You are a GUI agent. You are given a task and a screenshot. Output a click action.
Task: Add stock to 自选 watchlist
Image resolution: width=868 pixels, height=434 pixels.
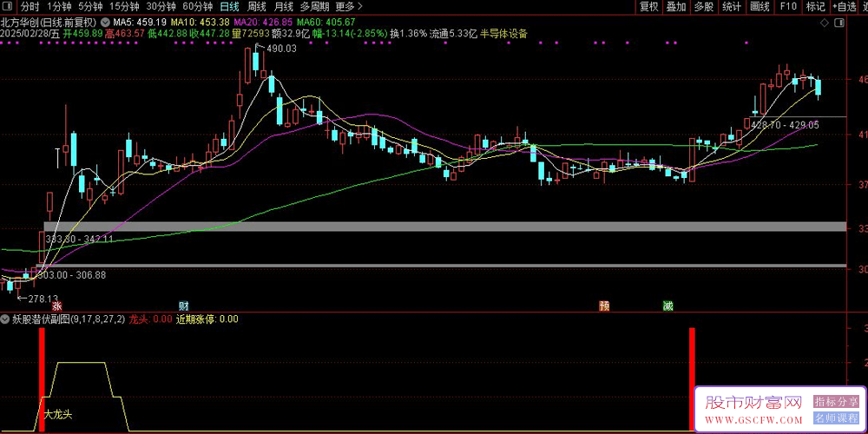coord(844,7)
